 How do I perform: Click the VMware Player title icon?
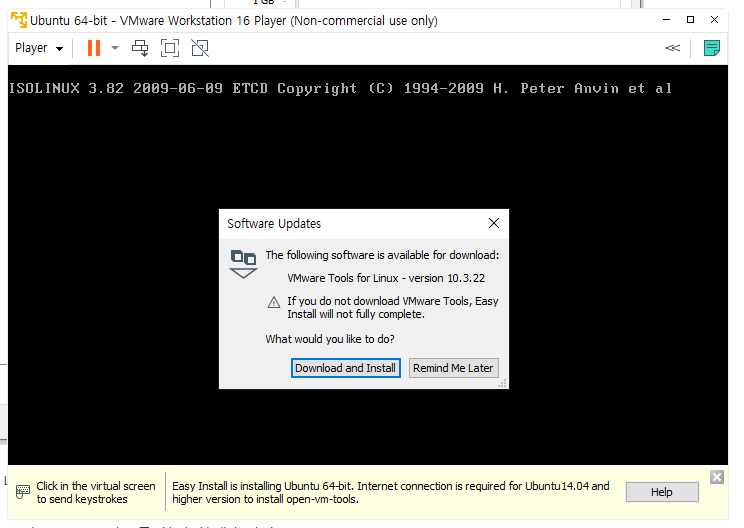tap(19, 20)
